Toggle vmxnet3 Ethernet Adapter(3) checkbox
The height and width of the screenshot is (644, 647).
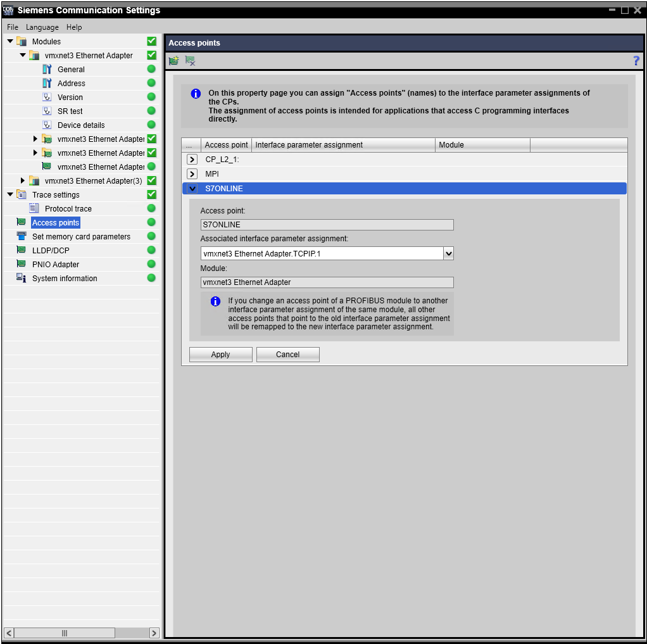point(151,181)
